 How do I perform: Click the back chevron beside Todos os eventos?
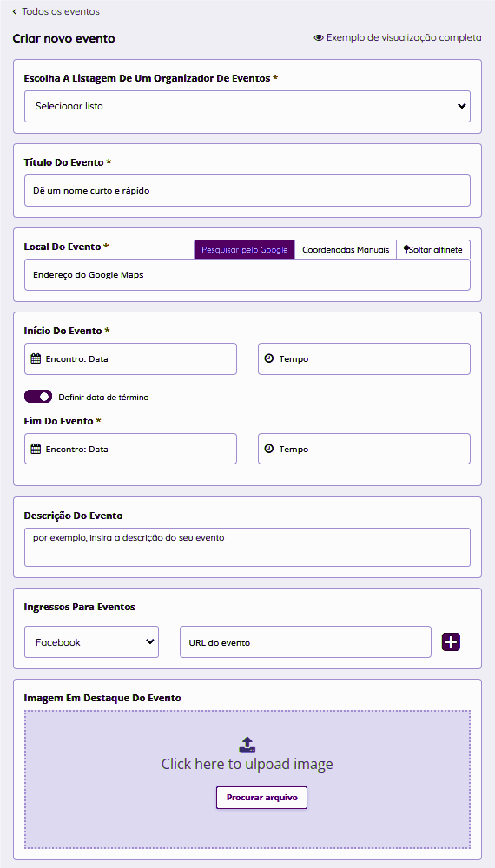click(x=15, y=11)
